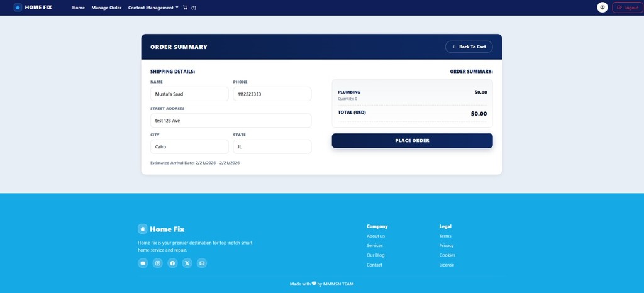Expand the Content Management dropdown
The height and width of the screenshot is (293, 644).
[x=153, y=8]
